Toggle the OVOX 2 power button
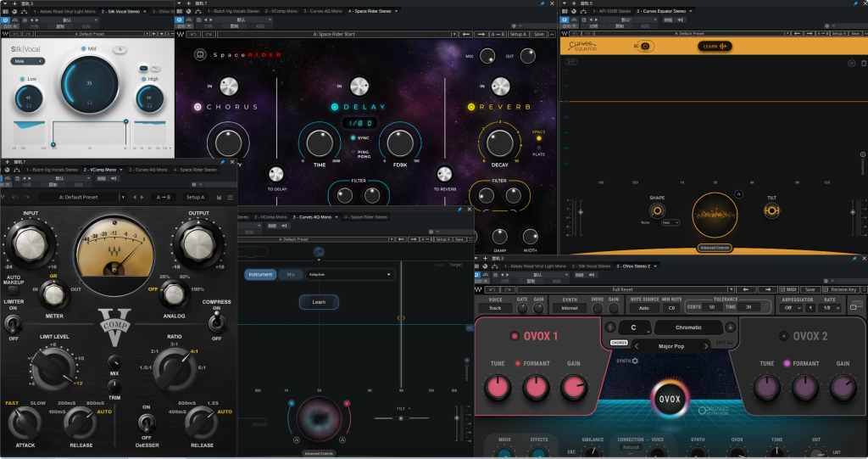Viewport: 868px width, 459px height. [x=783, y=336]
